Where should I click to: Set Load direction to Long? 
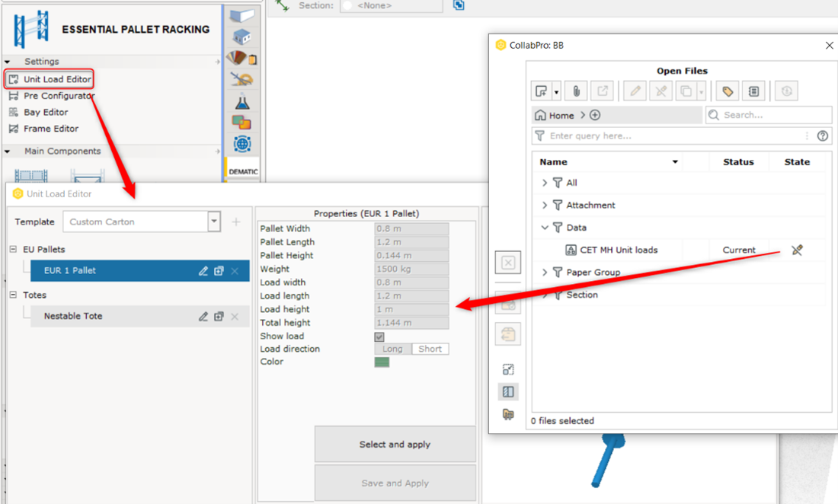[x=393, y=349]
